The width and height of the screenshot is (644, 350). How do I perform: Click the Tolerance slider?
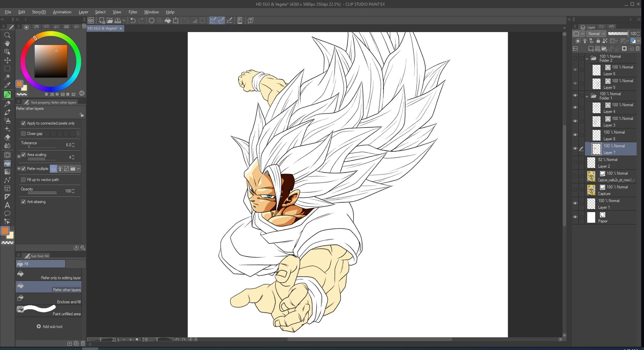(42, 147)
